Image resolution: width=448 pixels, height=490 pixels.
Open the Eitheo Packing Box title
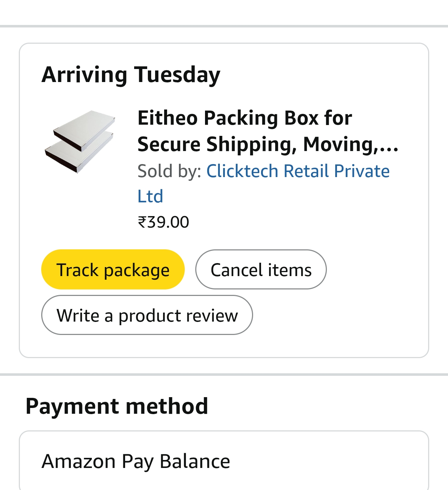click(244, 118)
